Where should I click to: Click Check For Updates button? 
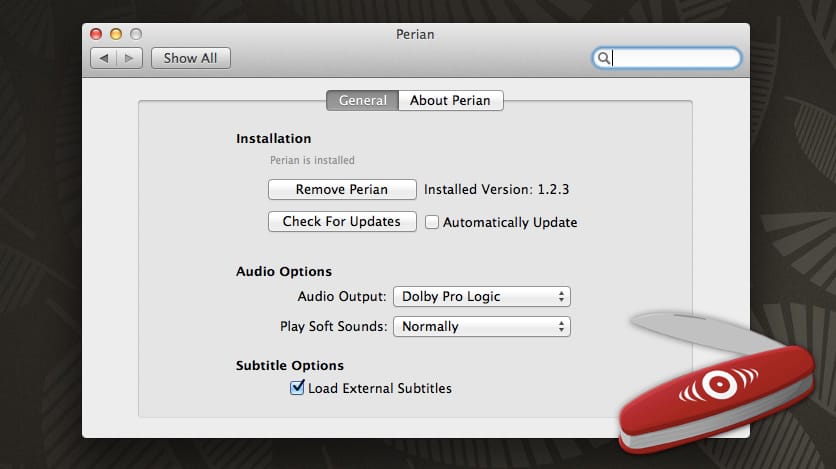pos(342,221)
